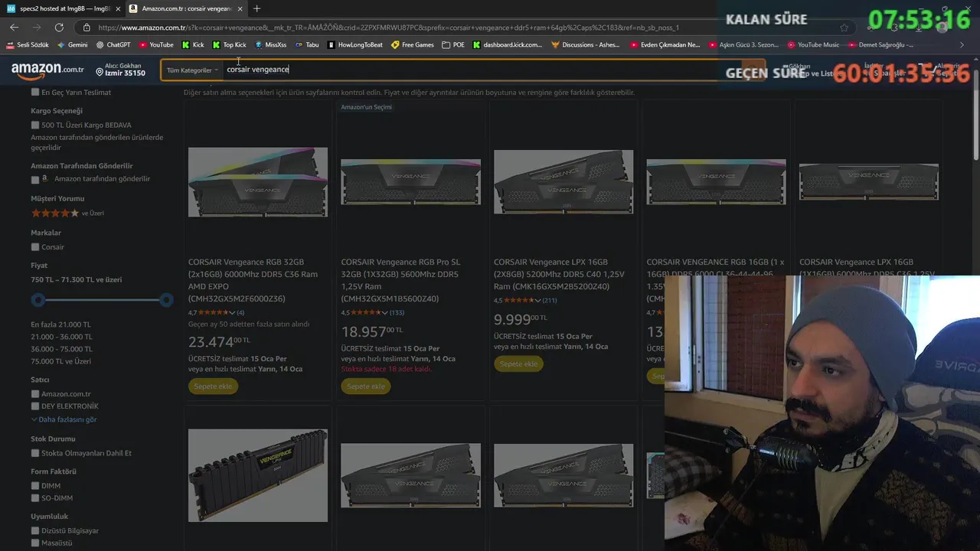Screen dimensions: 980x551
Task: Click the corsair vengeance search input field
Action: (482, 70)
